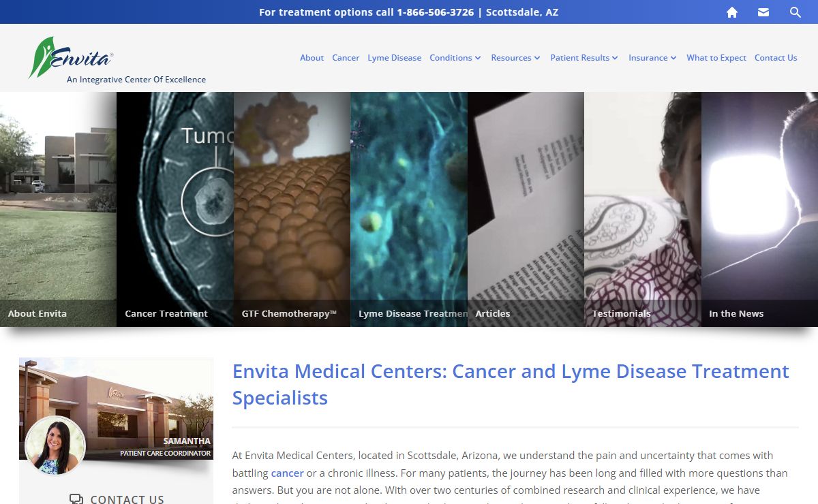
Task: Click the Envita leaf logo
Action: pos(70,57)
